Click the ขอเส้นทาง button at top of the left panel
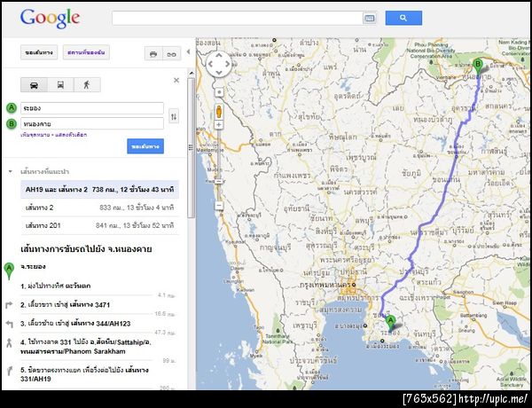The width and height of the screenshot is (532, 408). point(39,52)
